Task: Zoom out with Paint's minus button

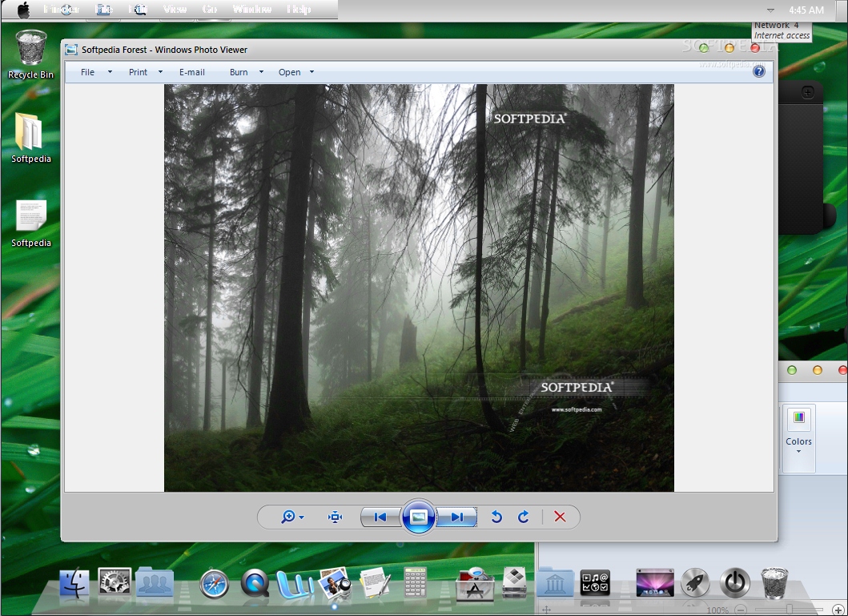Action: tap(741, 610)
